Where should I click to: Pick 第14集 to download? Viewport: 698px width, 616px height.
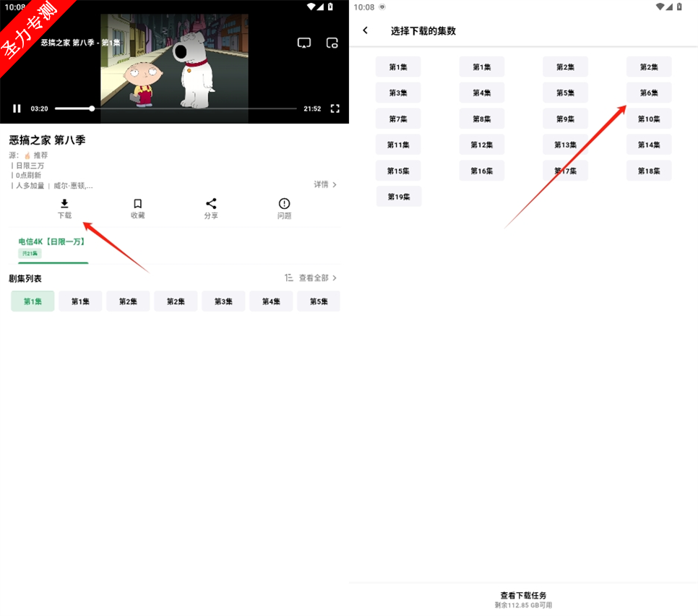click(649, 145)
